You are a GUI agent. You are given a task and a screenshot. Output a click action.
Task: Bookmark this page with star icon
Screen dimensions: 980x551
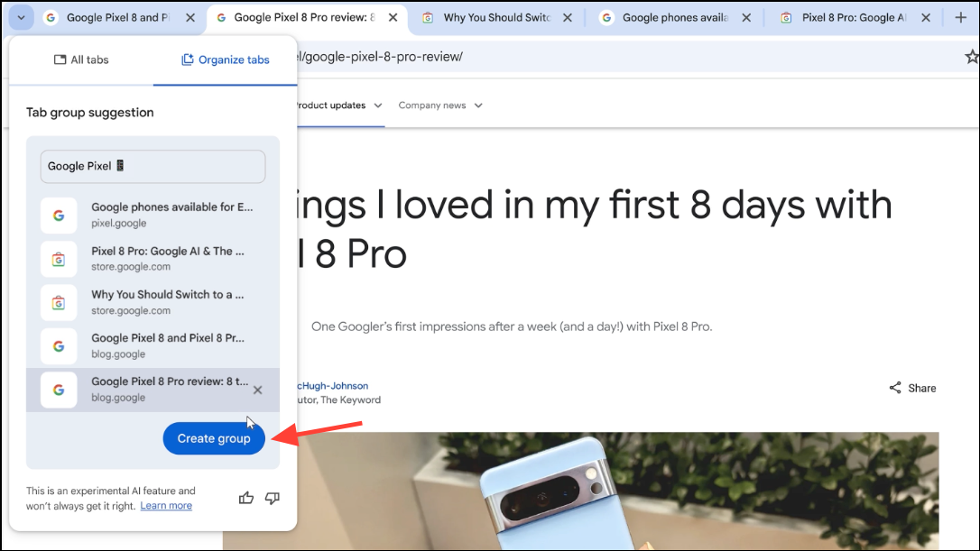pos(971,57)
